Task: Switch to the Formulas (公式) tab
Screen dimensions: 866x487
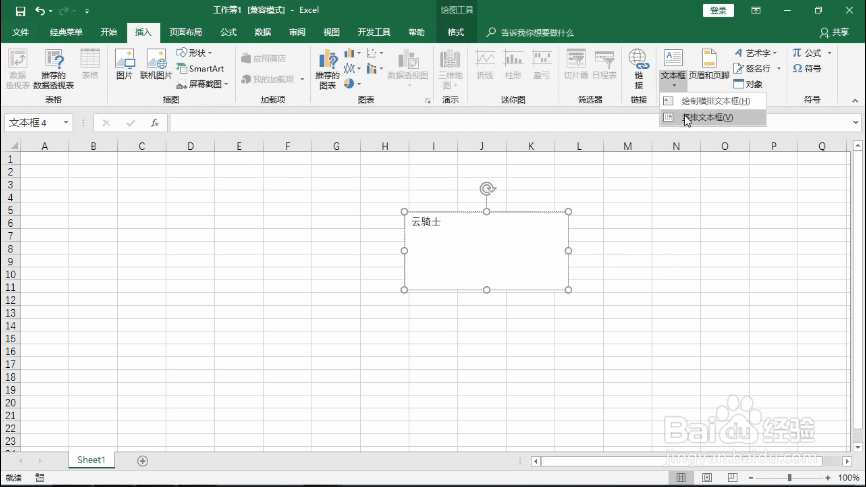Action: pyautogui.click(x=228, y=33)
